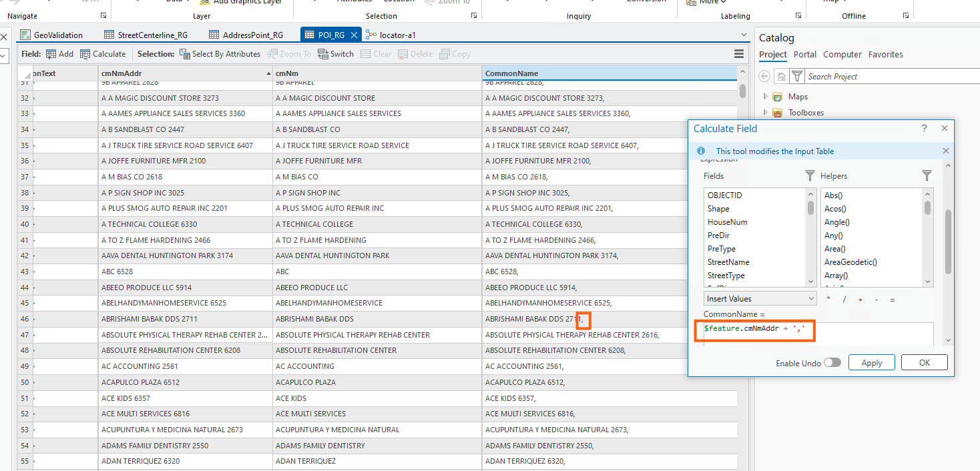The height and width of the screenshot is (471, 980).
Task: Click the Helpers list filter icon
Action: (x=927, y=175)
